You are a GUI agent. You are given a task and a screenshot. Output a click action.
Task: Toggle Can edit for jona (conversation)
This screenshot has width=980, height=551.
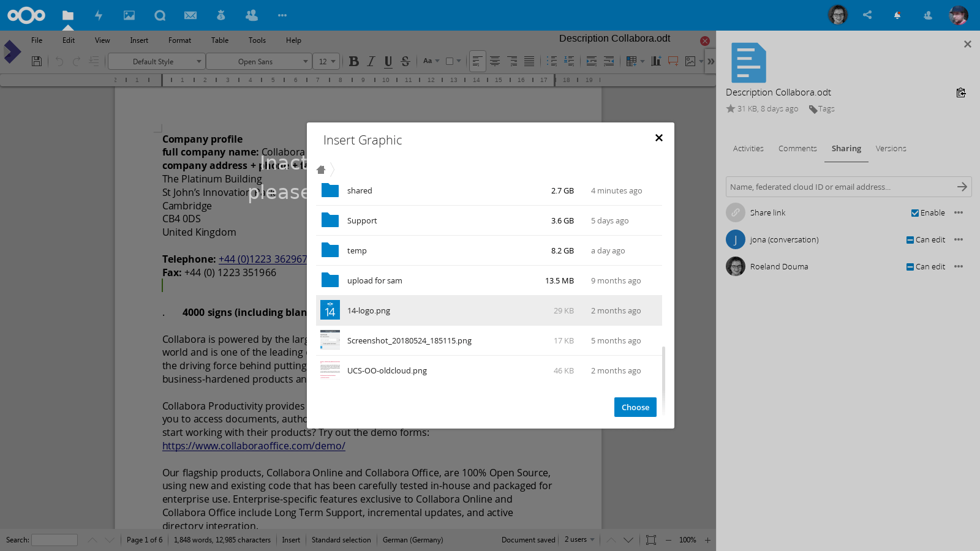point(910,240)
